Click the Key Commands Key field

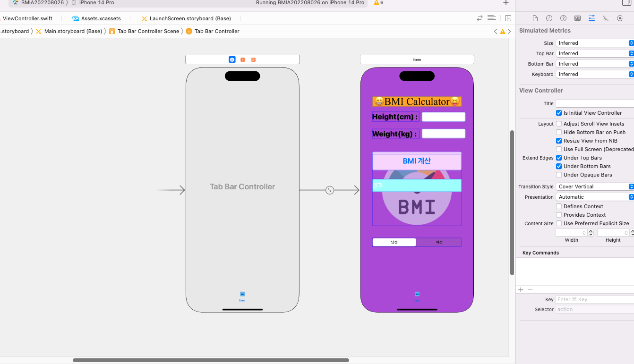click(x=595, y=299)
